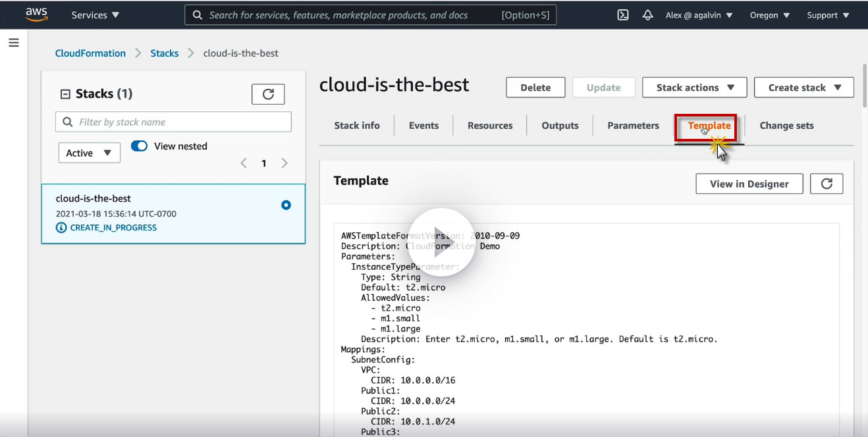
Task: Click the 'Public2:' template line
Action: [381, 411]
